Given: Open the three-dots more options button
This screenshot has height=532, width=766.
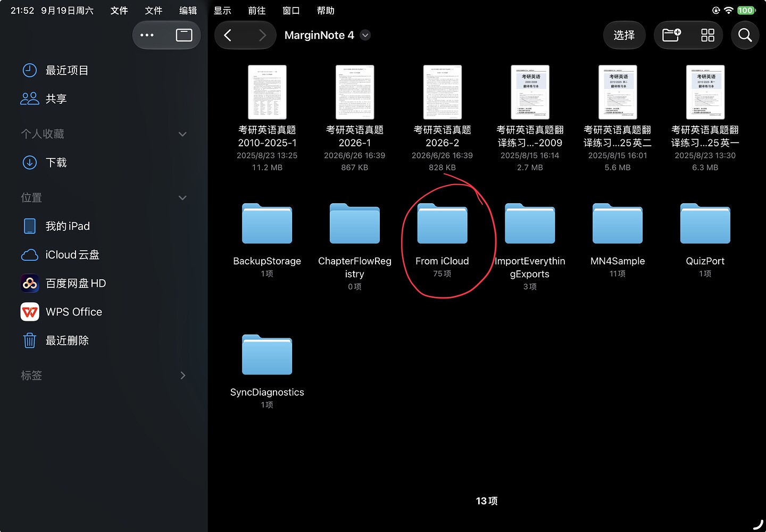Looking at the screenshot, I should point(147,35).
